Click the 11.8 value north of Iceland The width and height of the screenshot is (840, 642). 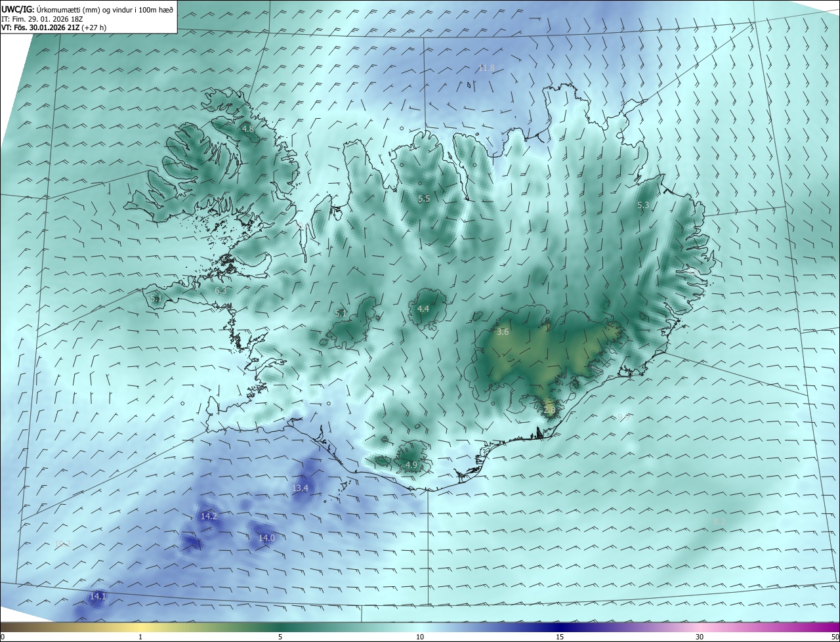486,68
